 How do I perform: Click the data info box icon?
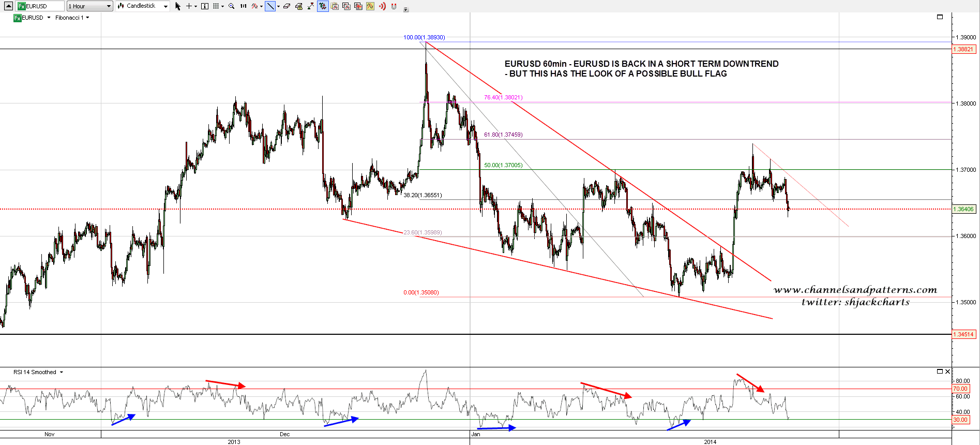click(205, 6)
